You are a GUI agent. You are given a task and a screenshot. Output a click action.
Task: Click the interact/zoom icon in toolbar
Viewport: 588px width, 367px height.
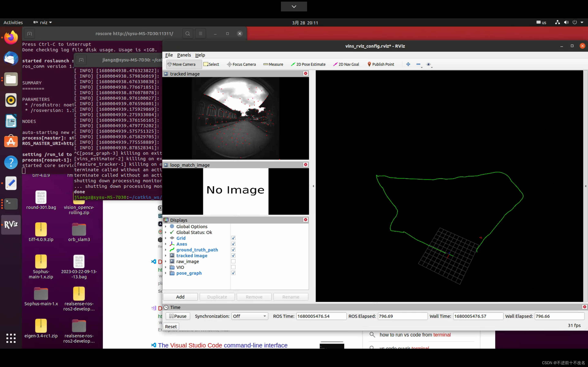point(408,64)
